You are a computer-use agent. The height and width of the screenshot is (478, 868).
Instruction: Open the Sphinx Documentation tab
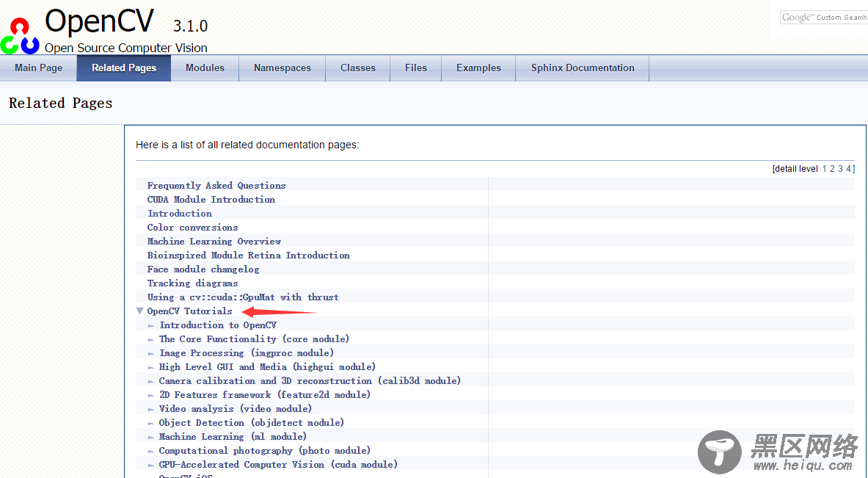click(x=583, y=68)
